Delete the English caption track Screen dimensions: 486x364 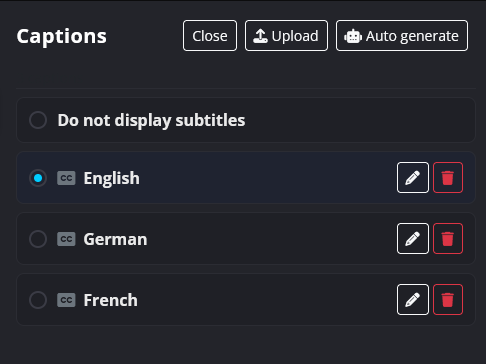[x=448, y=178]
